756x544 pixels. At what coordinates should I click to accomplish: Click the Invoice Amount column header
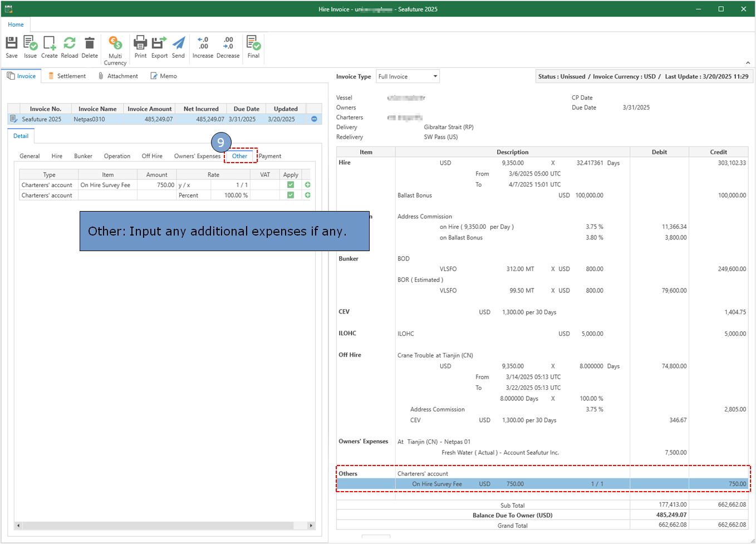point(149,109)
